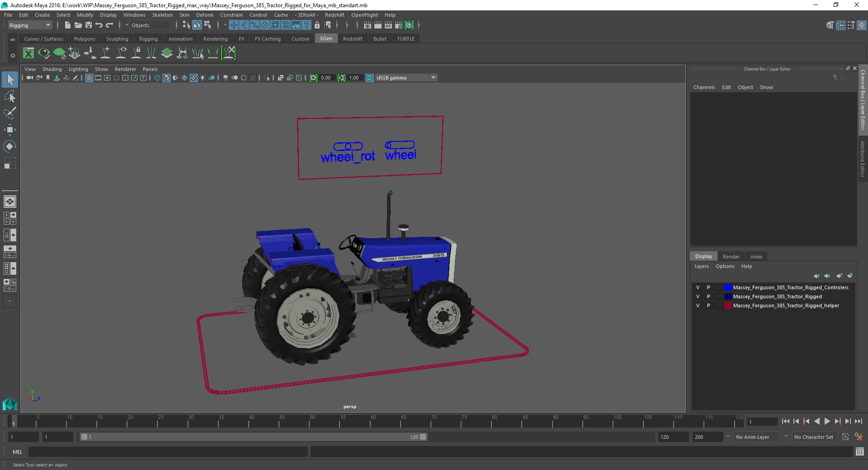Redo the last undone action
This screenshot has width=868, height=470.
(x=110, y=25)
